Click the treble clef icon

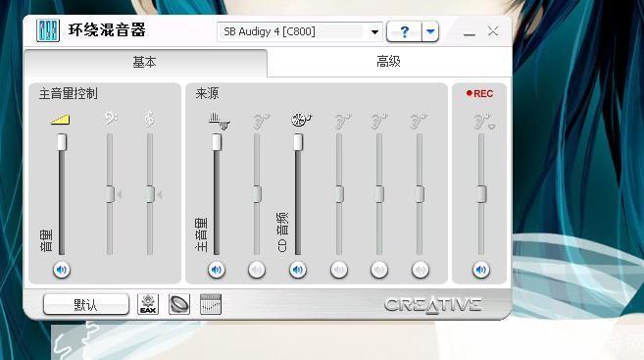pyautogui.click(x=149, y=119)
